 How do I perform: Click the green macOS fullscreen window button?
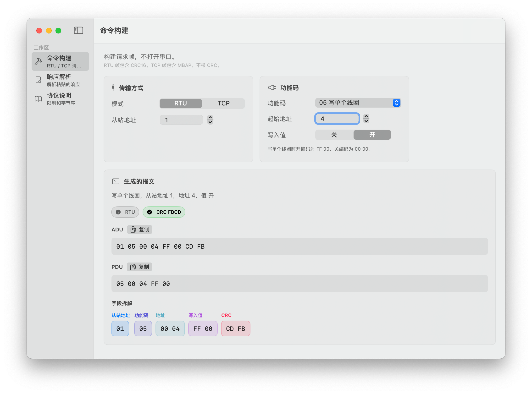point(58,31)
